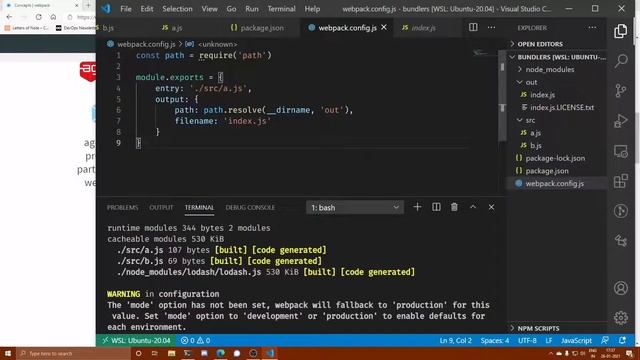Viewport: 640px width, 360px height.
Task: Open the Run menu
Action: coord(252,9)
